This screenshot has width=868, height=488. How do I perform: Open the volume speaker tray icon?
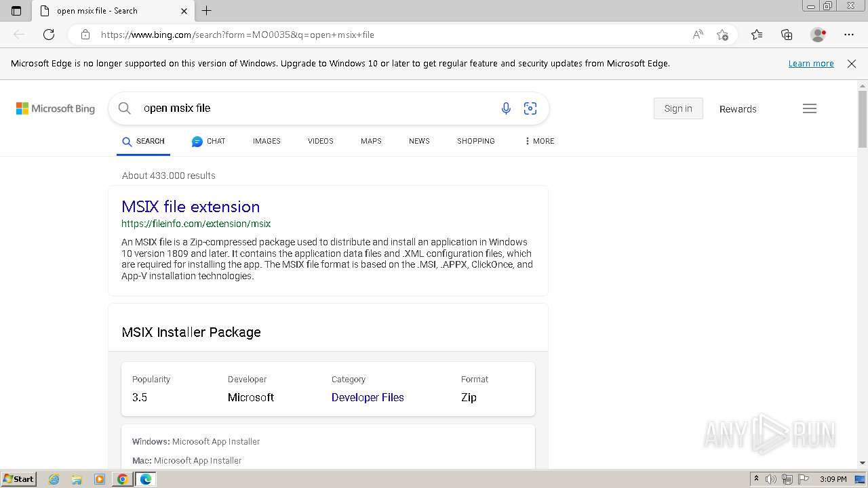click(x=771, y=479)
